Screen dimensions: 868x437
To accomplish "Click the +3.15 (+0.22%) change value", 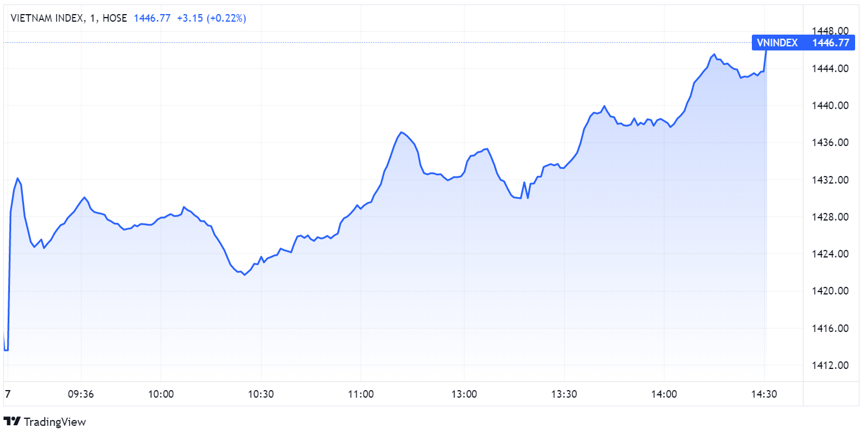I will (212, 18).
